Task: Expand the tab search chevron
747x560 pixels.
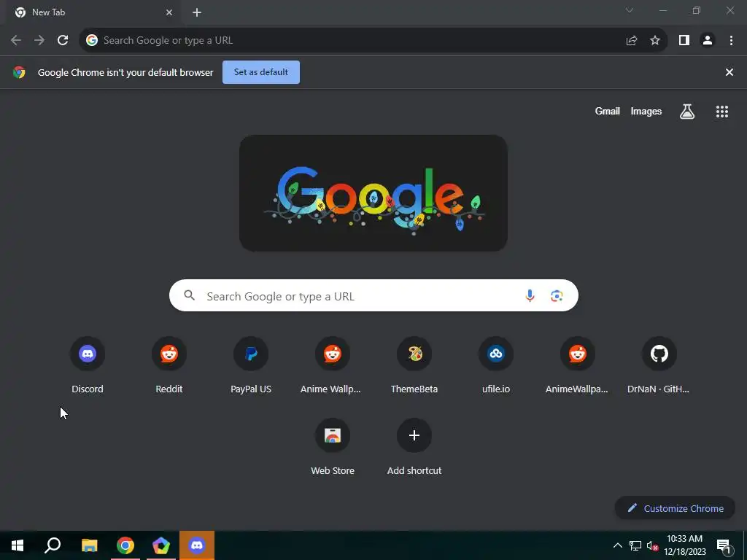Action: [630, 10]
